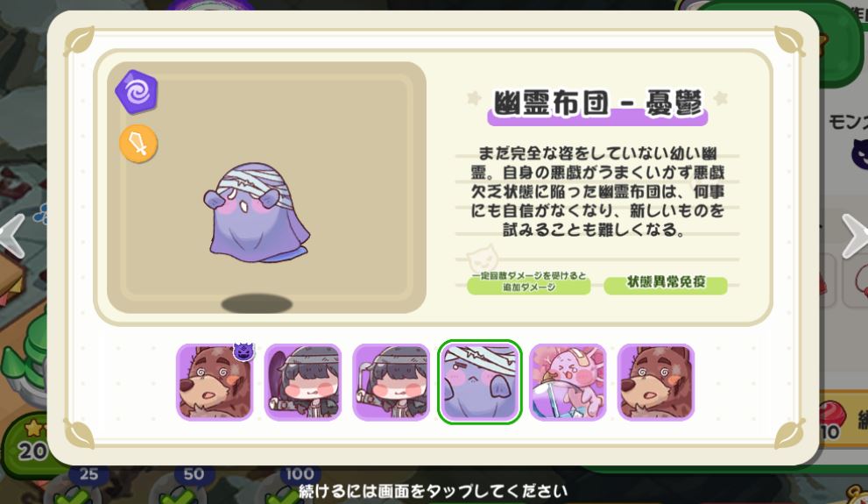Screen dimensions: 868x504
Task: Tap the 状態異常免疫 trait tag
Action: coord(666,283)
